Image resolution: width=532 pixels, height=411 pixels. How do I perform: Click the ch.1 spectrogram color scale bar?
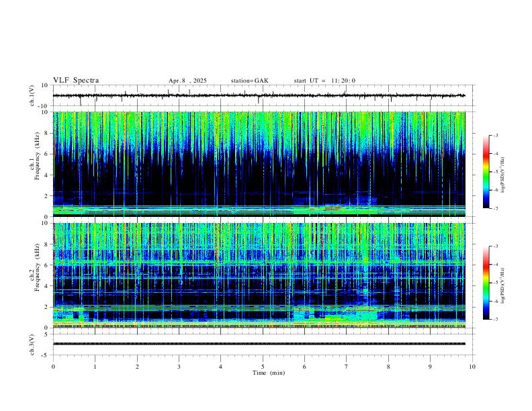click(486, 172)
